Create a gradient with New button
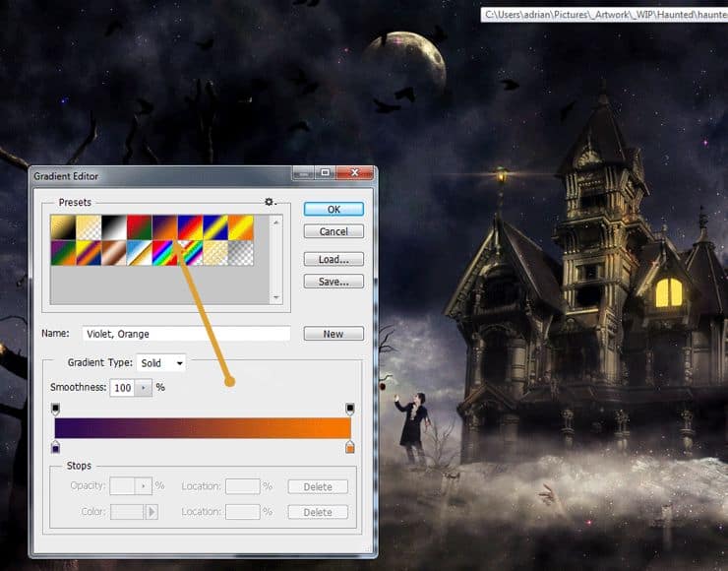This screenshot has height=571, width=728. tap(334, 334)
